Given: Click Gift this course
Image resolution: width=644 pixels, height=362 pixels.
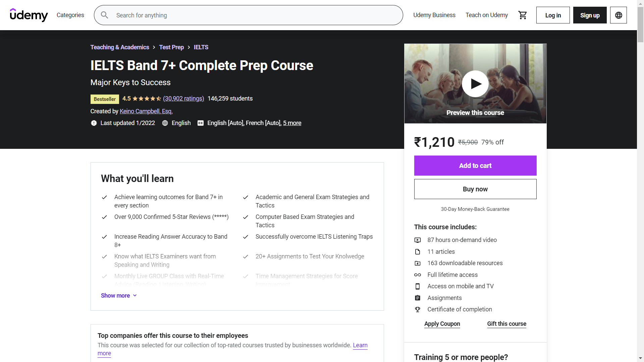Looking at the screenshot, I should point(507,324).
